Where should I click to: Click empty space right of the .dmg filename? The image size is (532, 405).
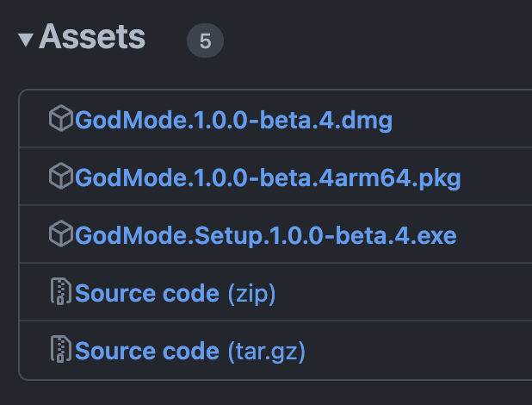coord(461,119)
